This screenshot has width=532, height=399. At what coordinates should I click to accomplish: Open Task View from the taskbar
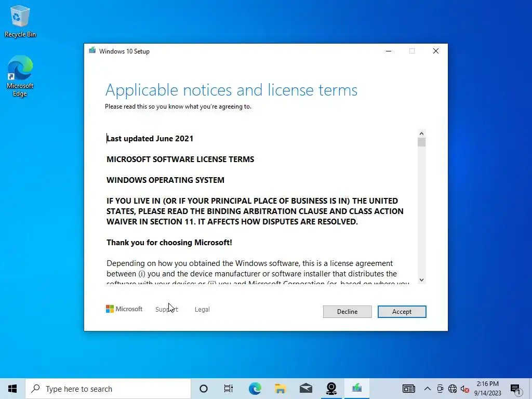click(229, 389)
